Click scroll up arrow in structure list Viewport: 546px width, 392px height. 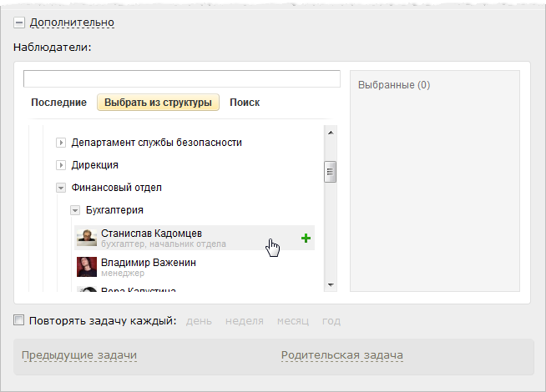coord(331,133)
